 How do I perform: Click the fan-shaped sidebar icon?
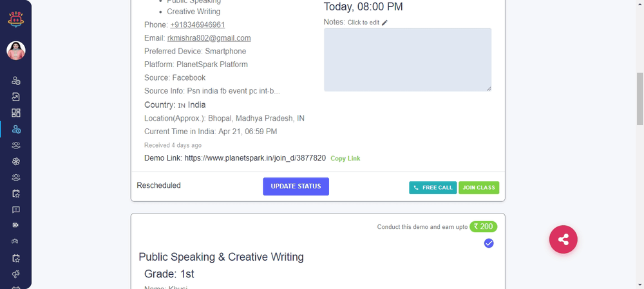[x=16, y=161]
